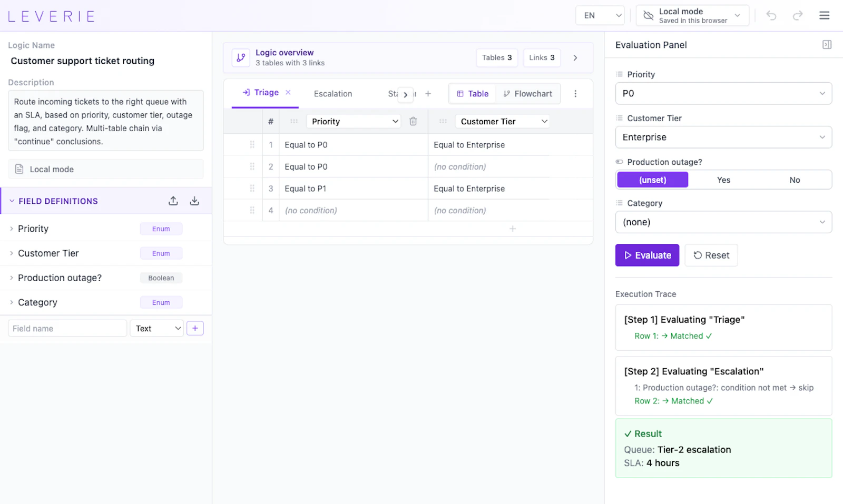The image size is (843, 504).
Task: Expand Logic overview with right chevron
Action: coord(575,57)
